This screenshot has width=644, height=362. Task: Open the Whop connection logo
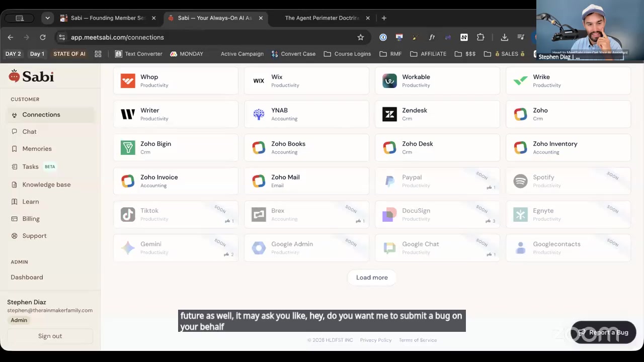[128, 80]
